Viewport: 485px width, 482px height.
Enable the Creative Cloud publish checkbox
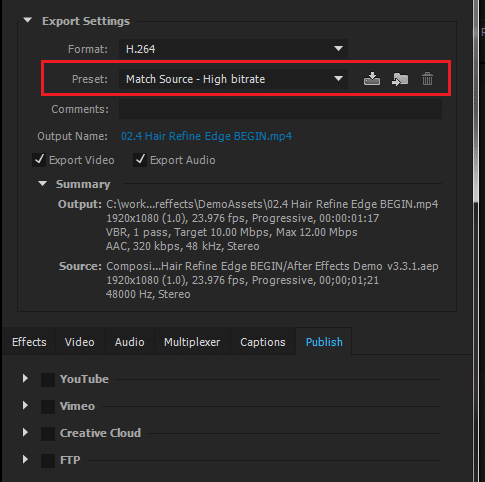48,434
